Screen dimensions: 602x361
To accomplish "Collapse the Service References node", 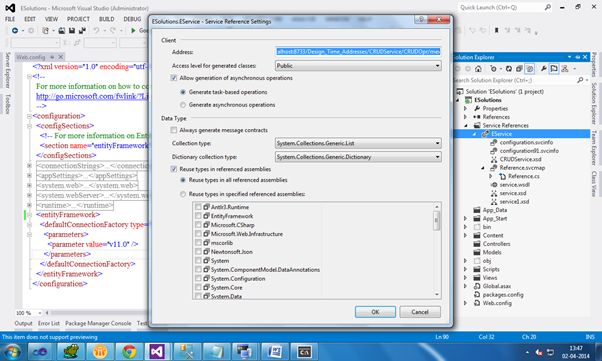I will (x=465, y=126).
